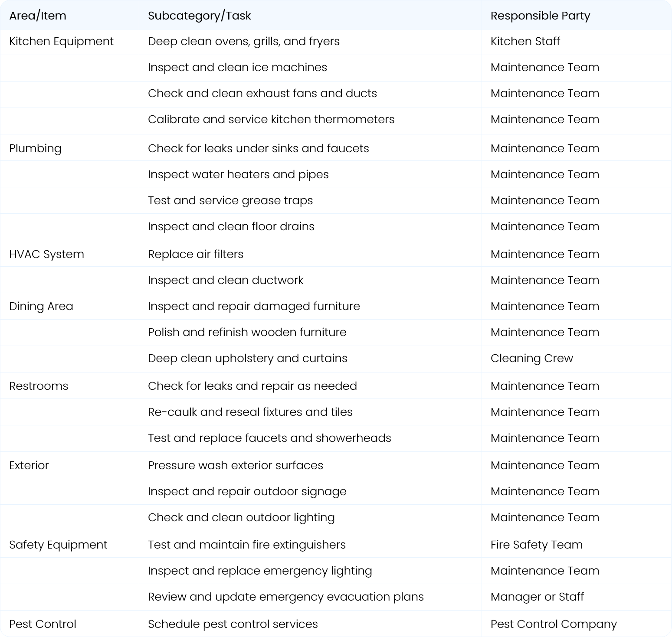Click Maintenance Team in the grease traps row
Image resolution: width=672 pixels, height=637 pixels.
pyautogui.click(x=545, y=200)
